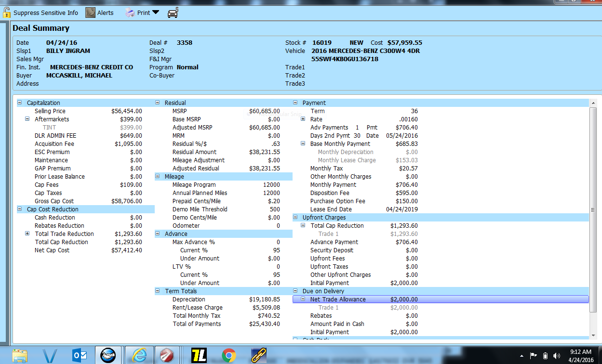
Task: Collapse the Cap Cost Reduction section
Action: [20, 209]
